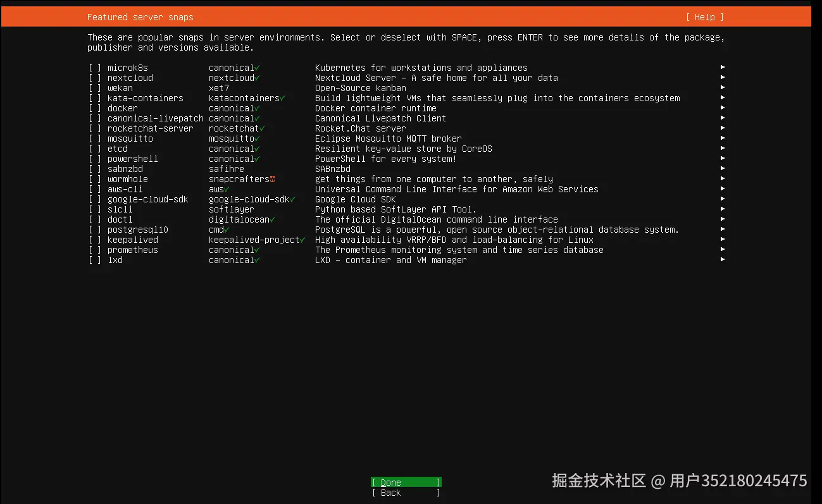Click the 'safihre' publisher name
The image size is (822, 504).
pos(227,169)
